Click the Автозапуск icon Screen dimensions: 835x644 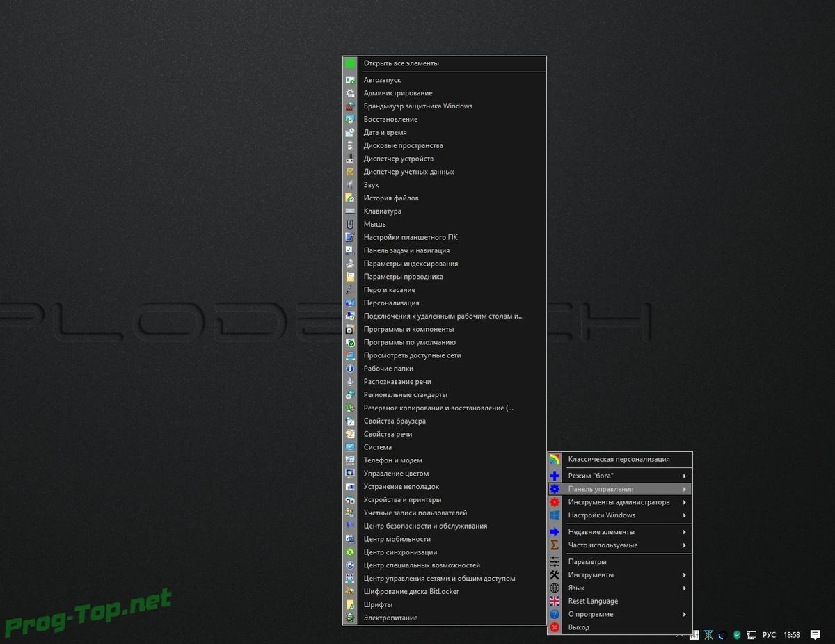pos(350,80)
